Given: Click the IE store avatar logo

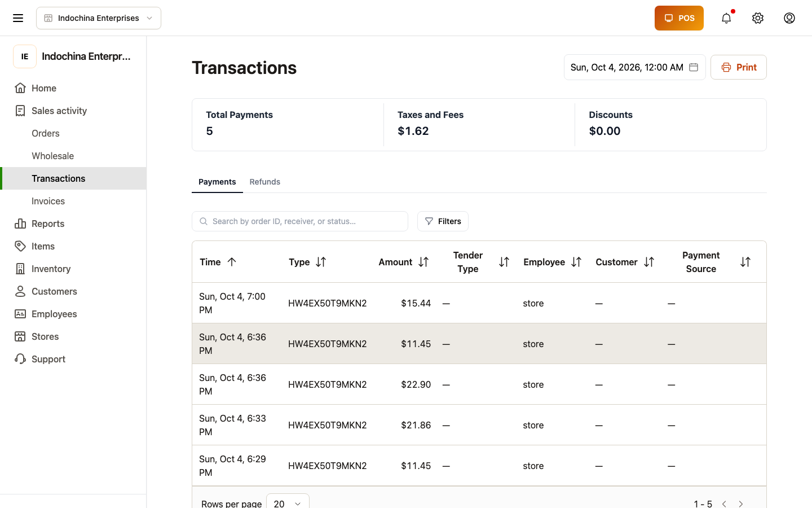Looking at the screenshot, I should [x=25, y=56].
